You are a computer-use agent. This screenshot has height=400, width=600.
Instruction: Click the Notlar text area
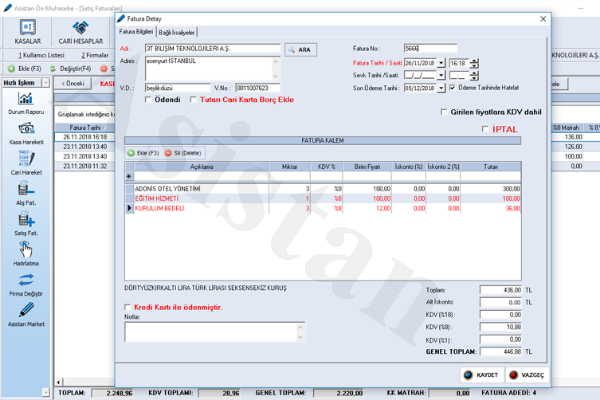215,332
